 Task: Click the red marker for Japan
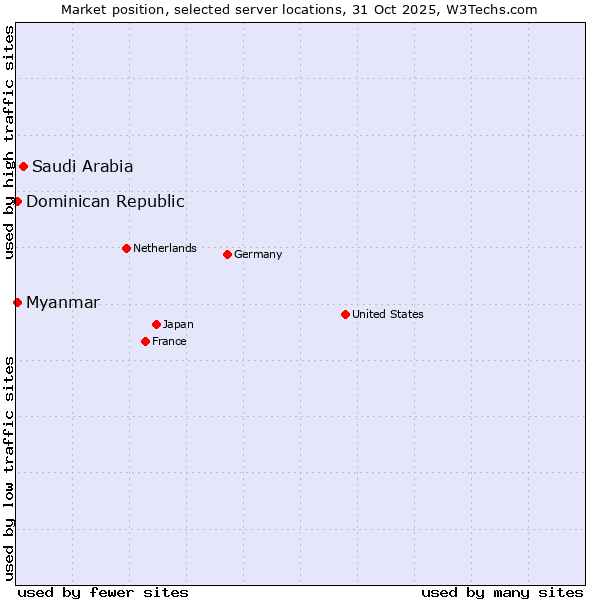tap(156, 324)
